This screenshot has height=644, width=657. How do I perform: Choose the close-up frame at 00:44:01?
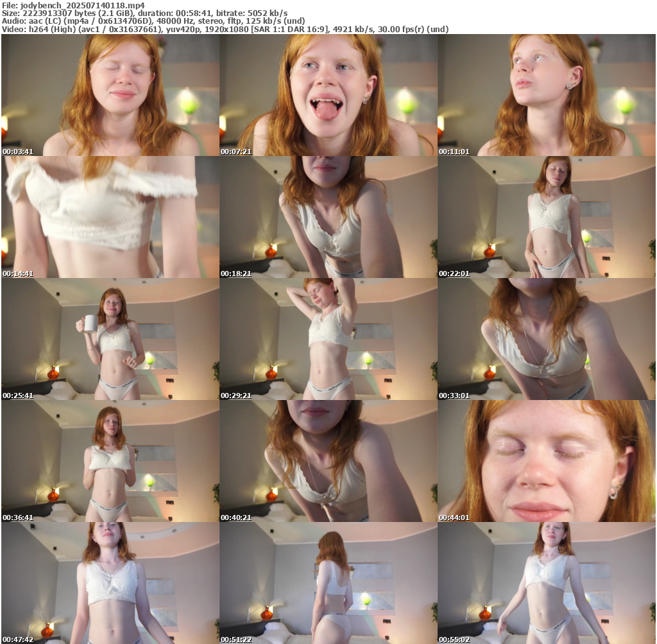click(x=547, y=461)
